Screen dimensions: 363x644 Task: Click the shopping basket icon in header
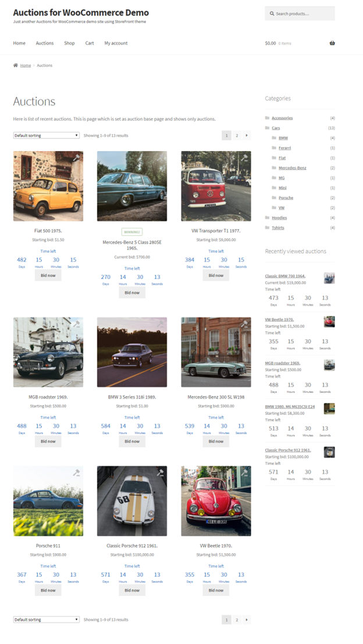coord(332,43)
